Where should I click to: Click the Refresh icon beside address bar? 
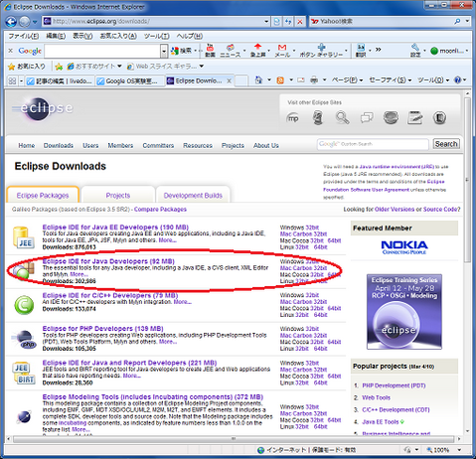tap(288, 22)
